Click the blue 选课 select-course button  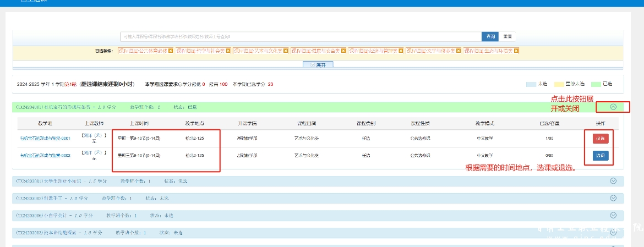click(x=601, y=156)
